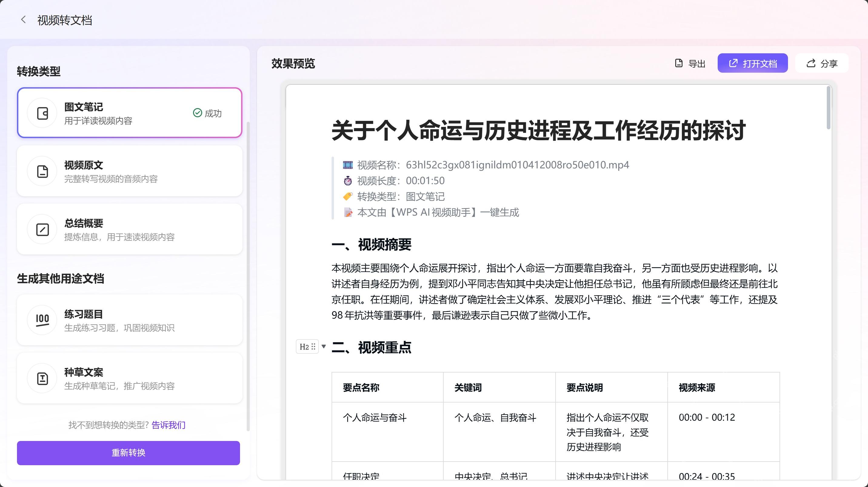Screen dimensions: 868x487
Task: Click the 练习题目 score icon
Action: tap(42, 320)
